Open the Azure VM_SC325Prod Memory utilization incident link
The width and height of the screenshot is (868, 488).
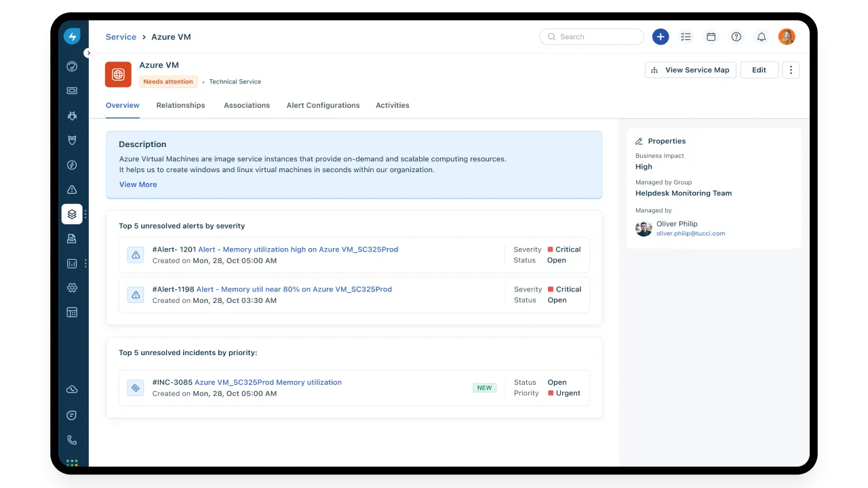pos(268,382)
